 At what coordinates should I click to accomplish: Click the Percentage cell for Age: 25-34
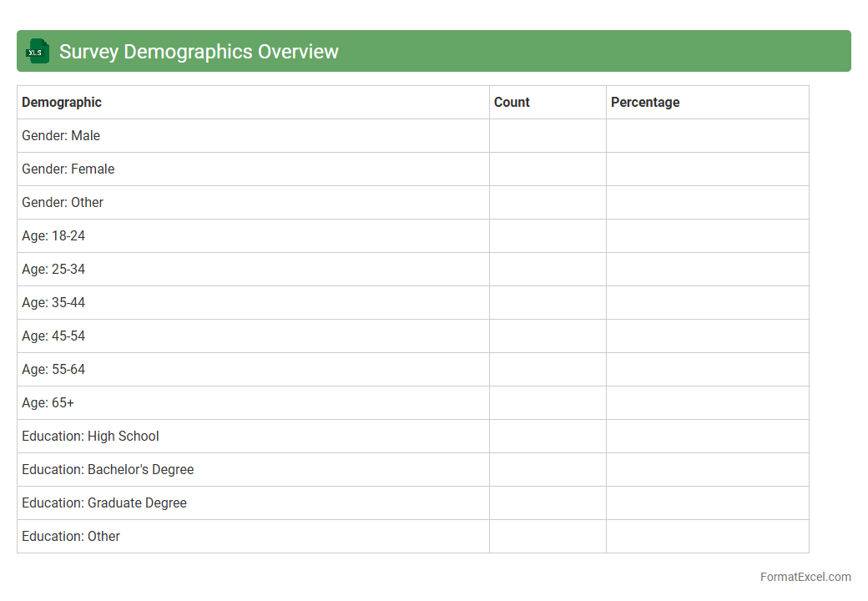[707, 269]
